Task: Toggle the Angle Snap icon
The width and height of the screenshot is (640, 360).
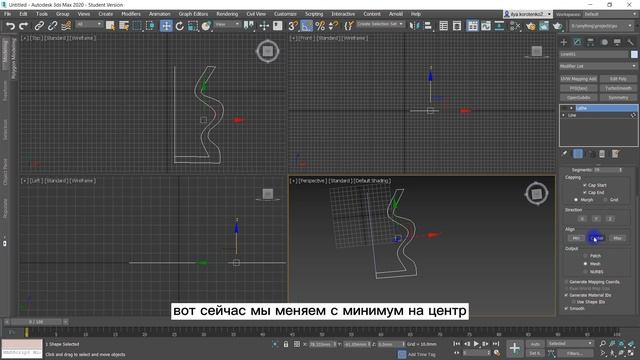Action: point(307,26)
